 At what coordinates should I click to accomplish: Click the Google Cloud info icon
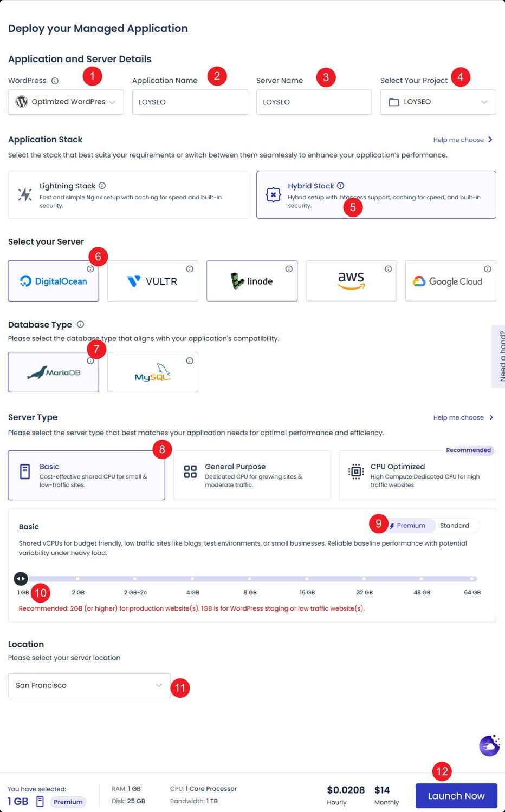[487, 269]
